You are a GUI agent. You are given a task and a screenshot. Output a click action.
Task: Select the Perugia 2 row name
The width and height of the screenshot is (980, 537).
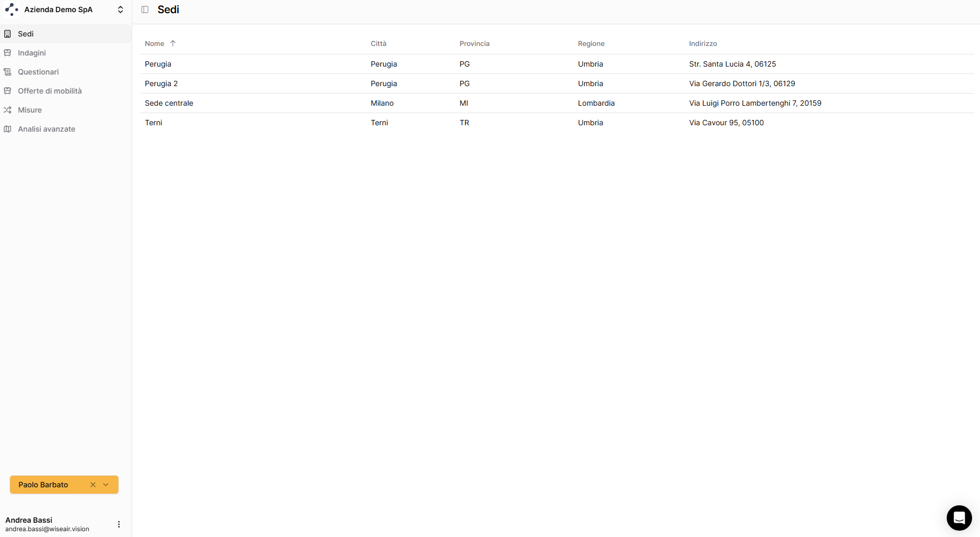[x=161, y=84]
